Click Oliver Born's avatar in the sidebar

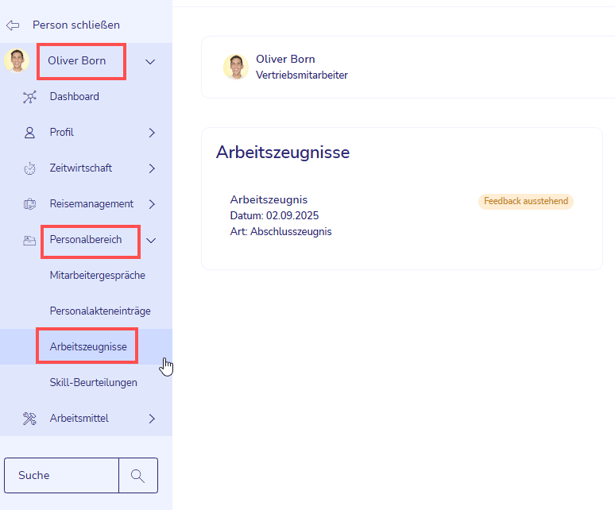pos(16,61)
